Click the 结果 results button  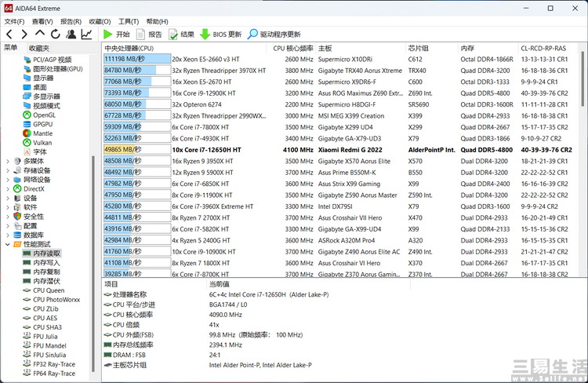coord(182,35)
